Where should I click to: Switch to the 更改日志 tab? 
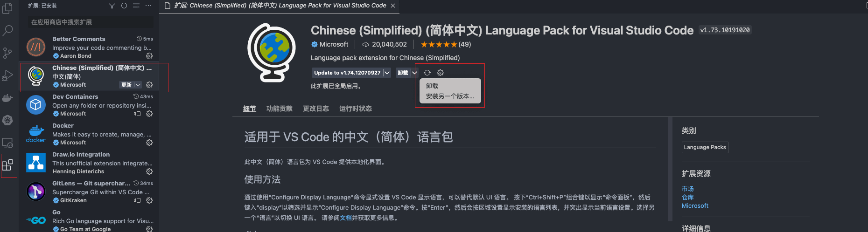316,109
